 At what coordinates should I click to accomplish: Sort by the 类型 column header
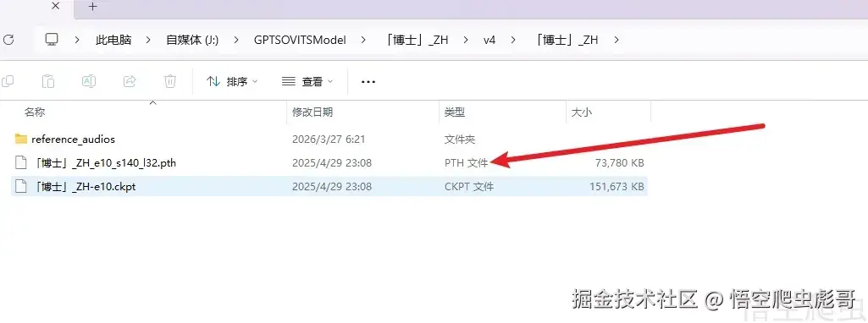click(x=455, y=112)
